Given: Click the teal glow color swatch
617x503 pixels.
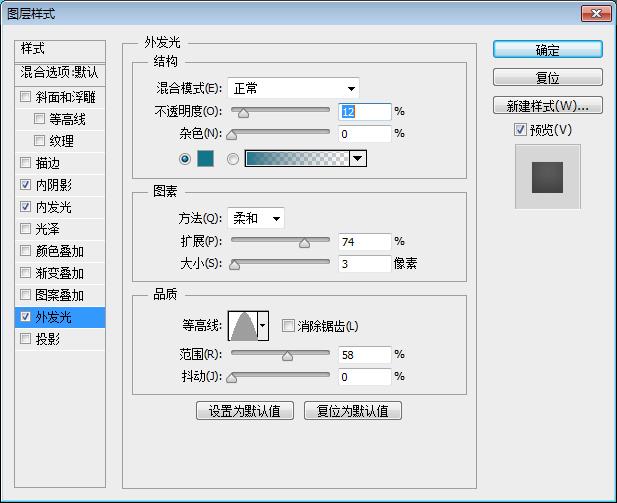Looking at the screenshot, I should click(205, 159).
